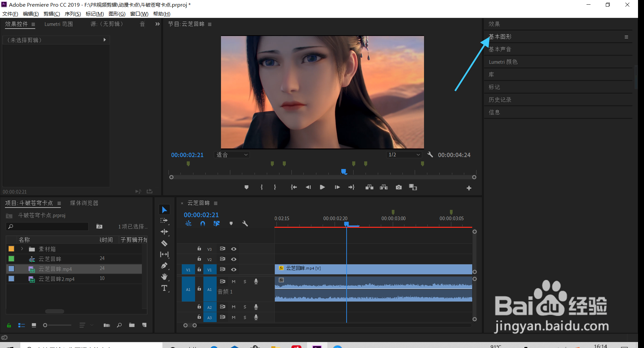Screen dimensions: 644x348
Task: Select the Pen tool
Action: pos(164,266)
